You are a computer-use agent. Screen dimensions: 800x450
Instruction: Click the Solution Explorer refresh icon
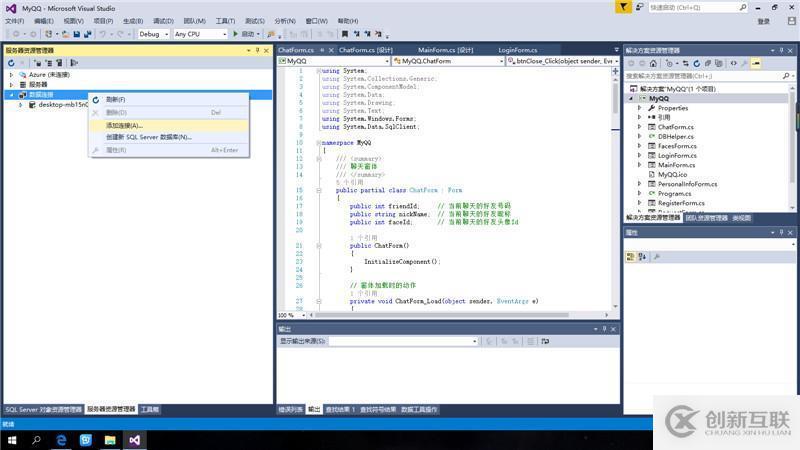point(696,63)
